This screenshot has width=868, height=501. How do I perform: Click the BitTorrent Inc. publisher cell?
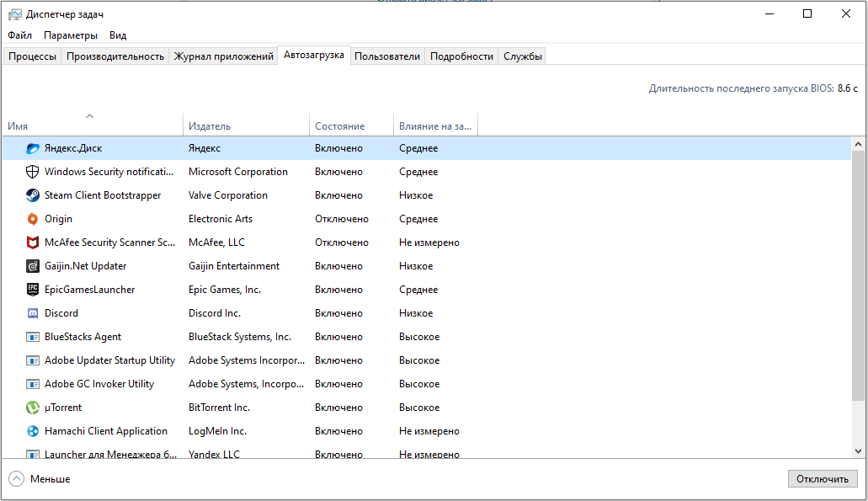[219, 408]
